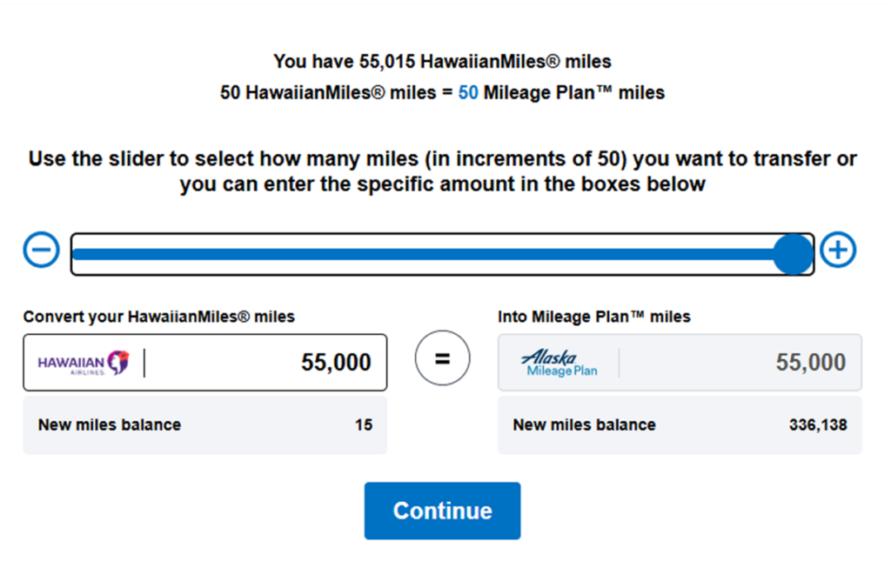Click the 'Convert your HawaiianMiles miles' label
This screenshot has width=891, height=588.
pos(159,317)
